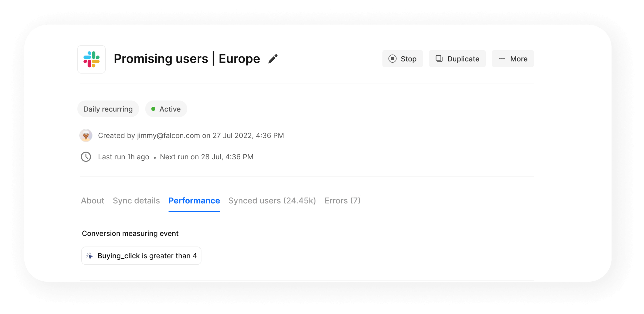Image resolution: width=644 pixels, height=314 pixels.
Task: Click the Slack logo icon
Action: (91, 59)
